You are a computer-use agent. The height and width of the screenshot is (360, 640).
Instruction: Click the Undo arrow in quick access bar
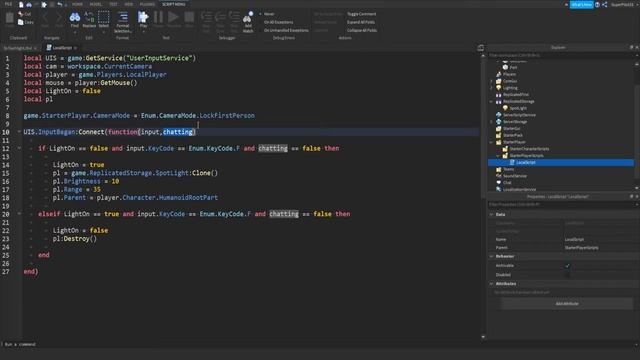click(x=60, y=4)
